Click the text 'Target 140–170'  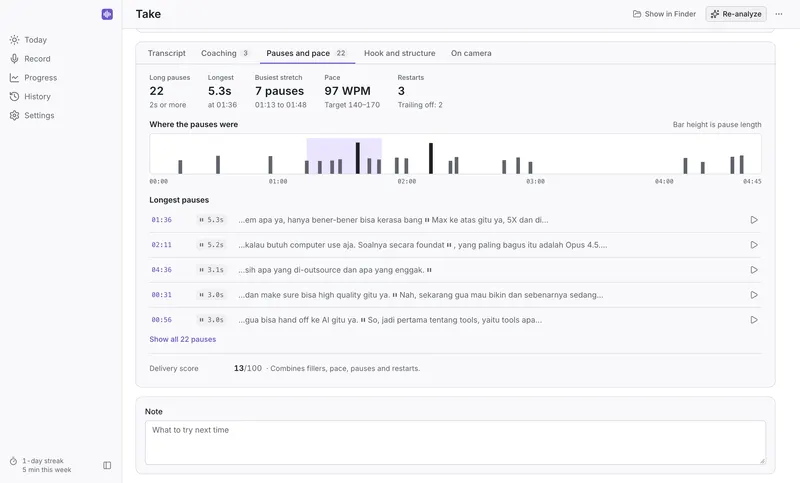tap(352, 105)
